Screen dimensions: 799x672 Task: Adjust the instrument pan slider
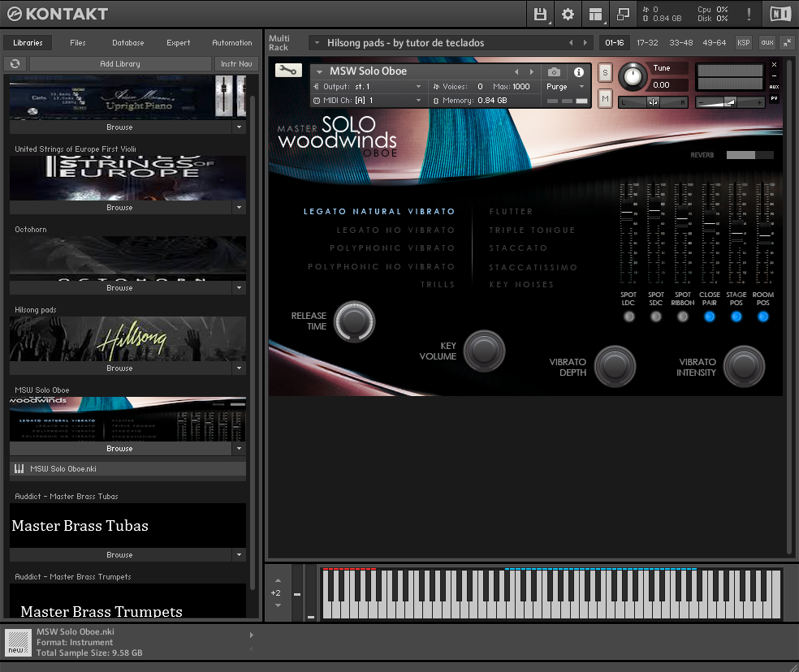click(x=653, y=102)
